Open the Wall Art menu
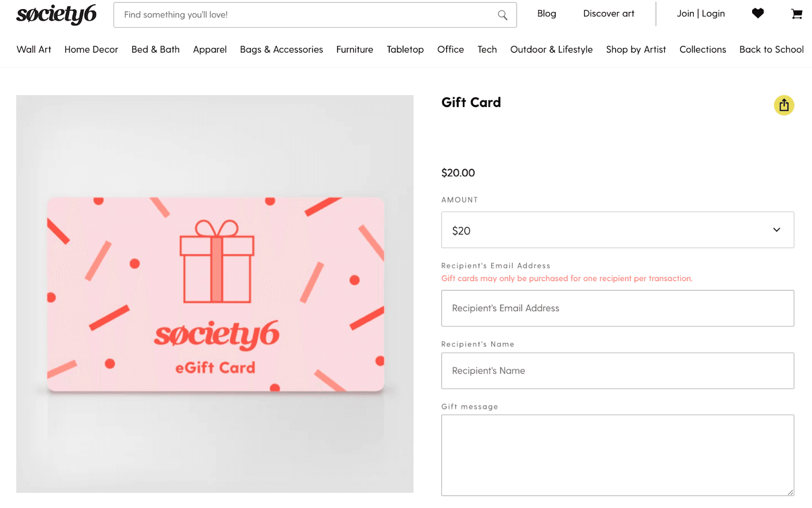812x508 pixels. click(33, 49)
